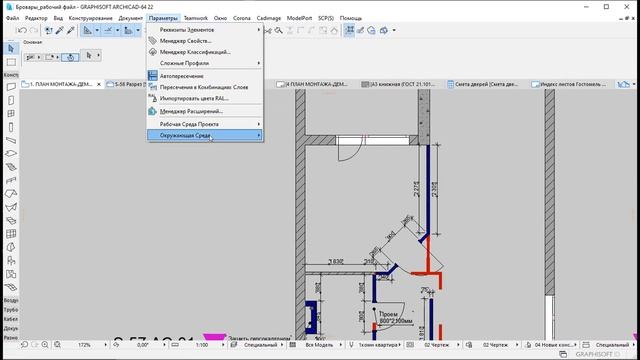The width and height of the screenshot is (640, 360).
Task: Toggle the grid snap highlighted button
Action: tap(349, 30)
